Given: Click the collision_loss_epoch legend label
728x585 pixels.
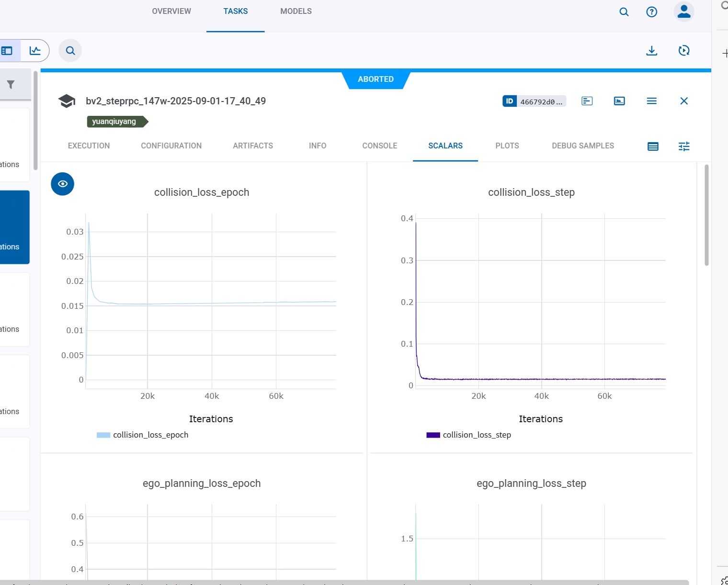Looking at the screenshot, I should 150,435.
